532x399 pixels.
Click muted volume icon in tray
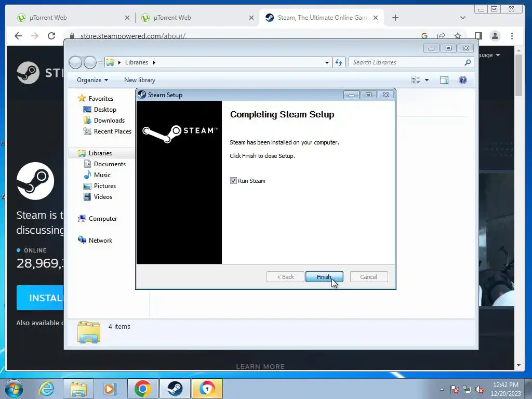point(480,390)
